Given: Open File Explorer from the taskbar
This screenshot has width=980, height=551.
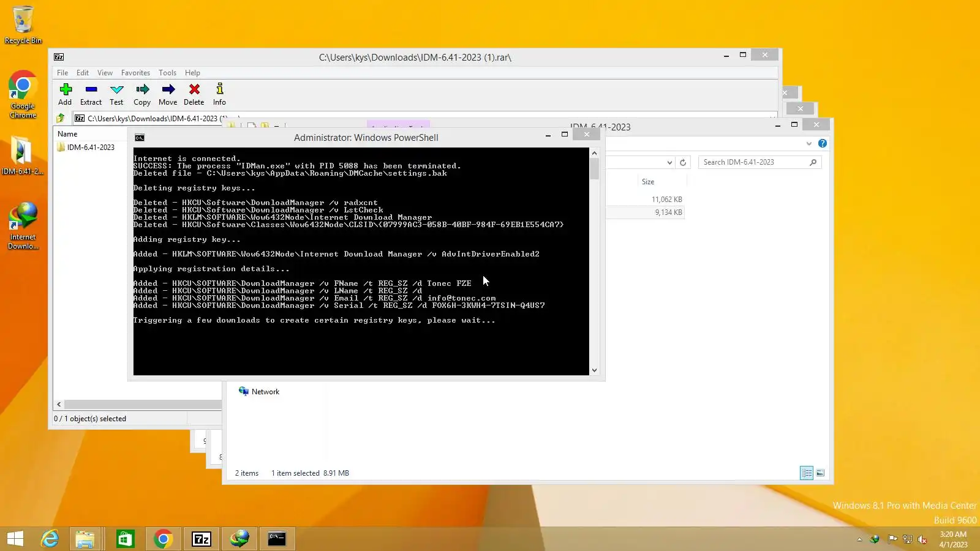Looking at the screenshot, I should (x=85, y=539).
